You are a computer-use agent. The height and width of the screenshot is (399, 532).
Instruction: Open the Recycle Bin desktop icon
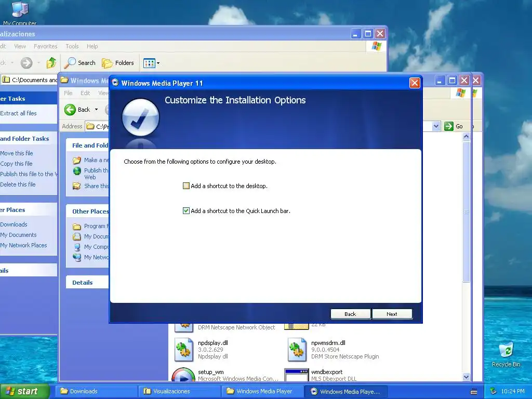coord(506,354)
